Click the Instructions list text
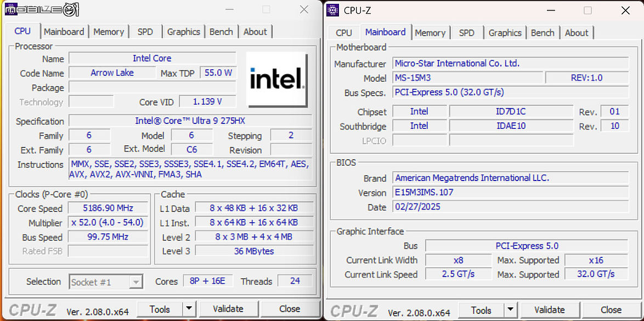The width and height of the screenshot is (644, 321). (x=190, y=169)
